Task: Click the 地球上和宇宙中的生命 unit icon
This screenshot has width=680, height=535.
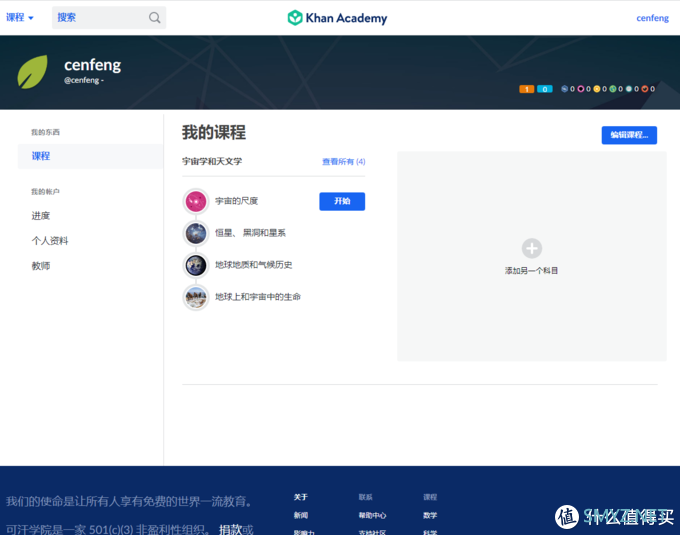Action: [196, 297]
